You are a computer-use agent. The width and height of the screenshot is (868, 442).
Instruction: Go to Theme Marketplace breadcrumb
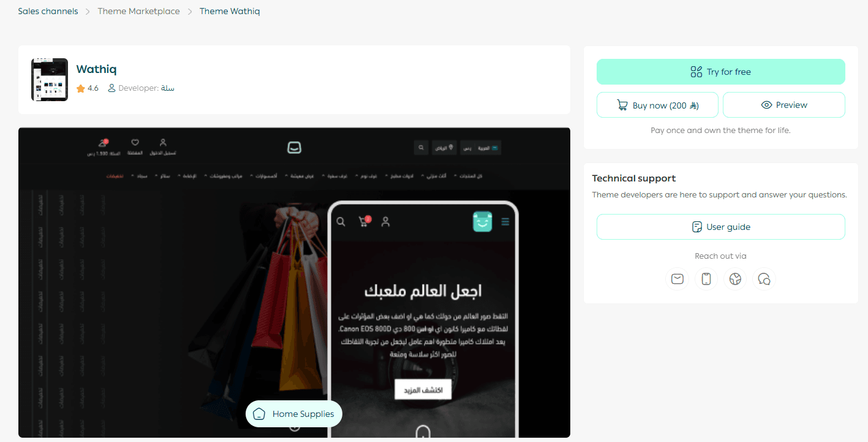139,11
